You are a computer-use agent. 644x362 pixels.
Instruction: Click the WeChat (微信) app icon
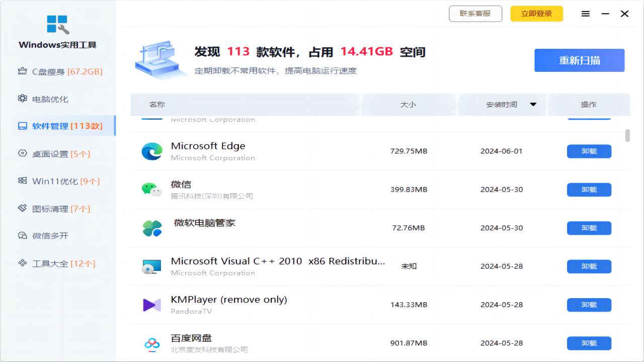point(151,190)
